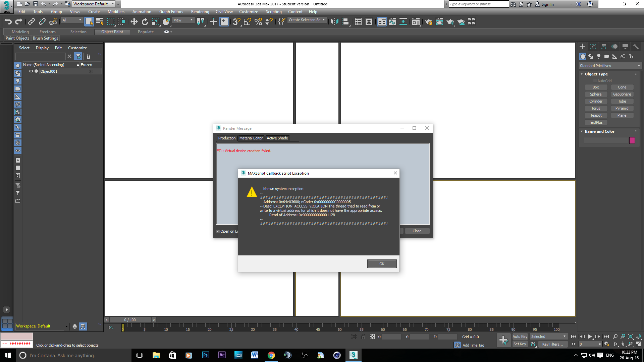Image resolution: width=644 pixels, height=362 pixels.
Task: Open the Hierarchy command panel tab
Action: point(604,47)
